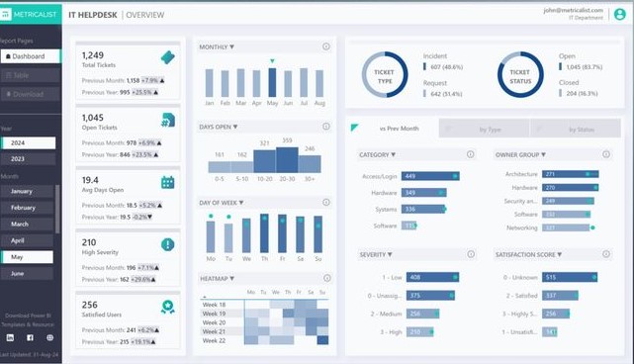Screen dimensions: 634x364
Task: Click the May bar in Monthly chart
Action: tap(272, 82)
